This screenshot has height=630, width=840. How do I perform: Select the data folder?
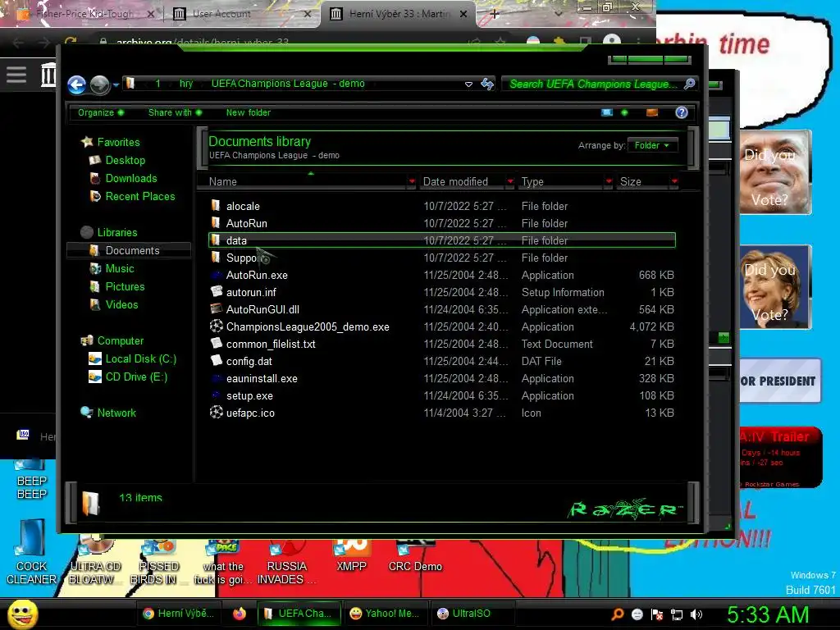pyautogui.click(x=442, y=240)
